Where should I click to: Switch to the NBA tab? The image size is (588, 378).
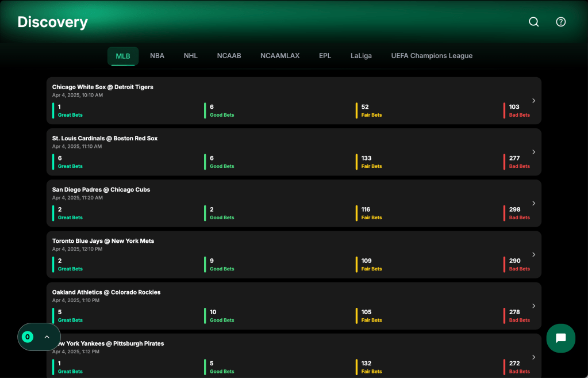(157, 56)
